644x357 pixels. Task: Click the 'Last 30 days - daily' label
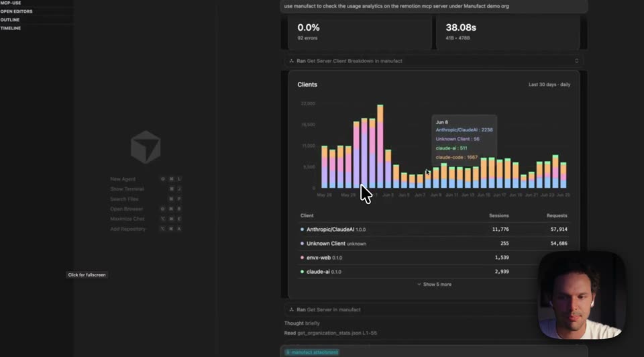click(x=549, y=85)
